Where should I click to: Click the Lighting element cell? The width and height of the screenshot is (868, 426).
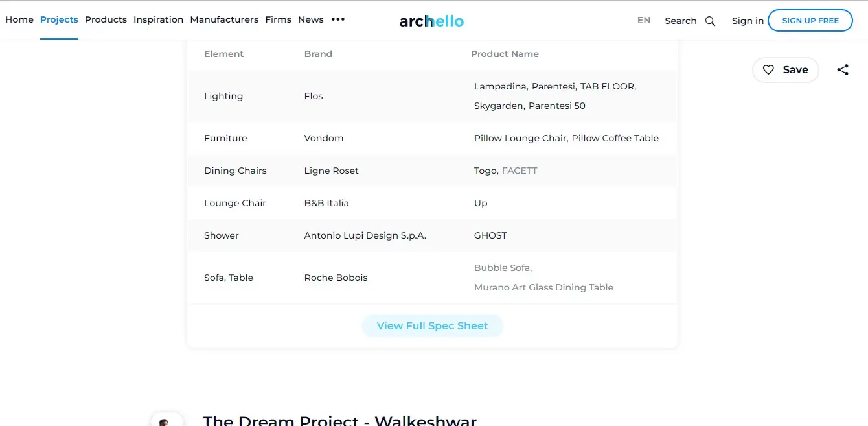coord(223,96)
